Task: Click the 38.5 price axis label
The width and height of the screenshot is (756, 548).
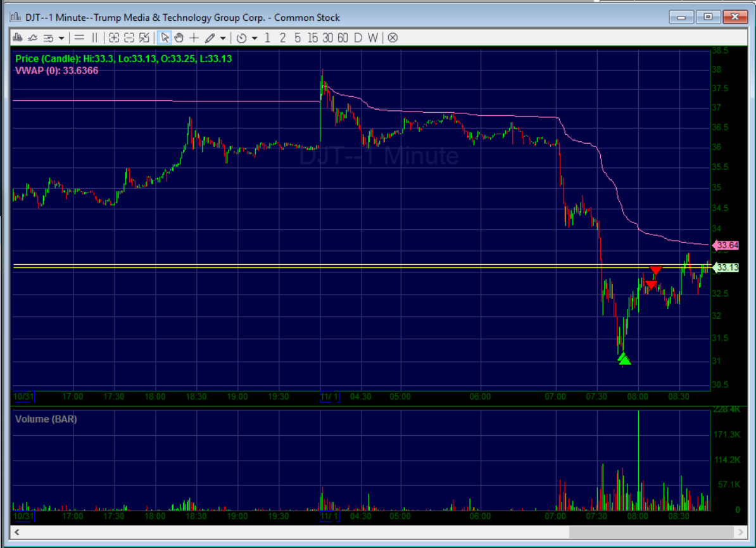Action: [x=720, y=50]
